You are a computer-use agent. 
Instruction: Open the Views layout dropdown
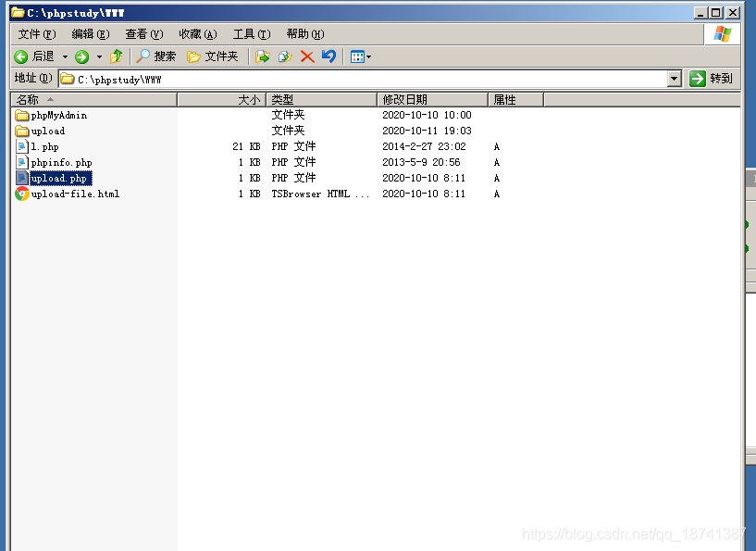[x=361, y=56]
